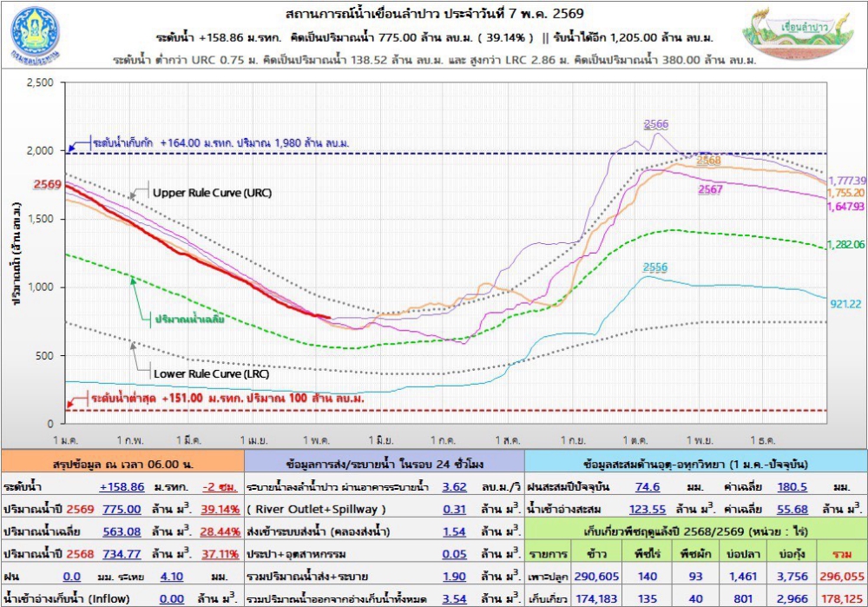Click the storage level +164.00 annotation
The height and width of the screenshot is (607, 868).
220,143
